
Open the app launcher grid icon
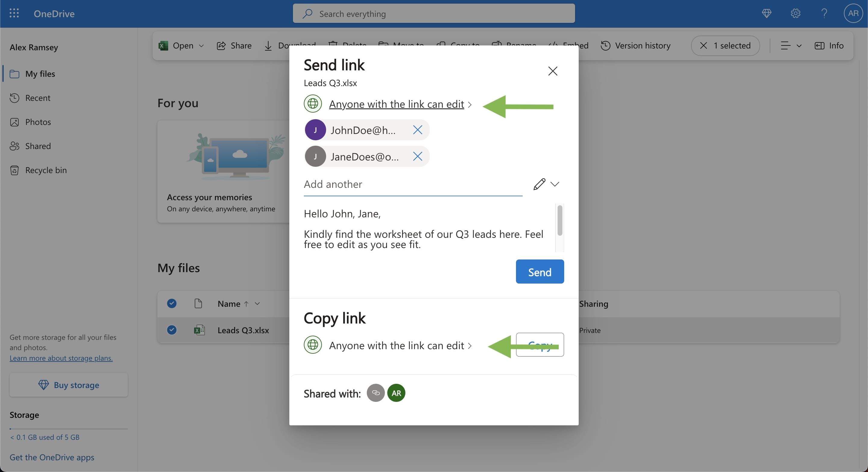(x=14, y=14)
